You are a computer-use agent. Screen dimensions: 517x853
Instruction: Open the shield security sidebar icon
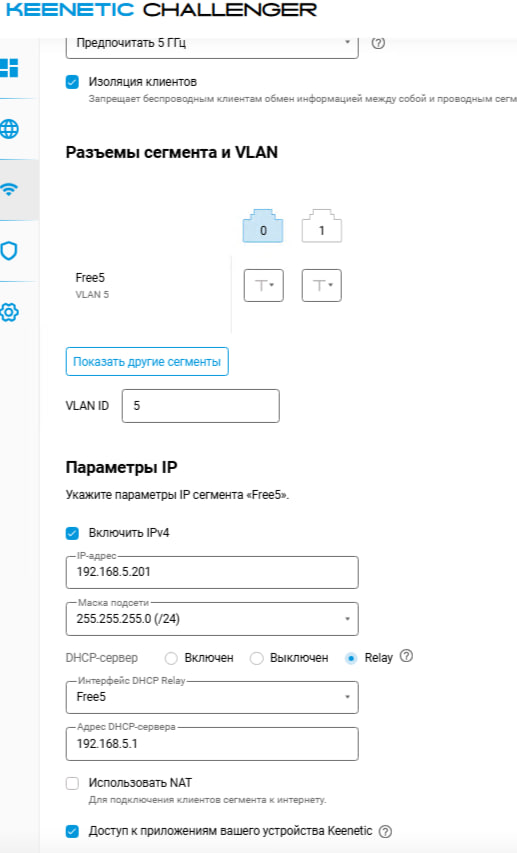coord(9,251)
